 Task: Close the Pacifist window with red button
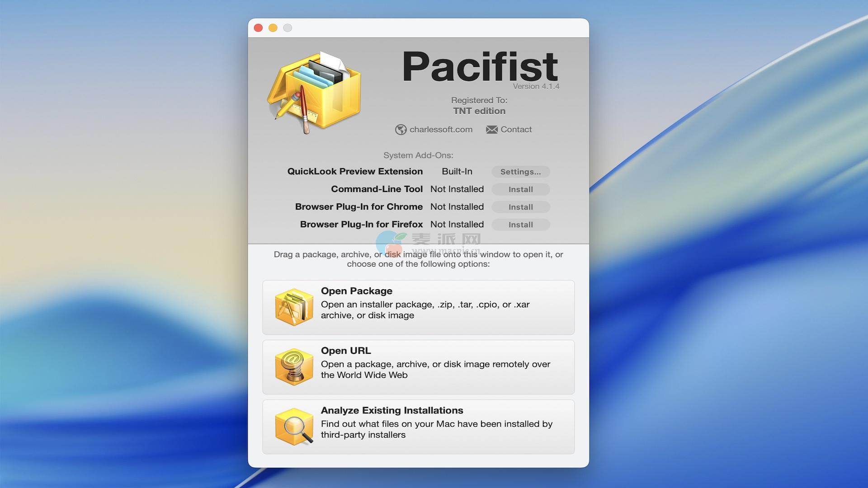click(259, 28)
